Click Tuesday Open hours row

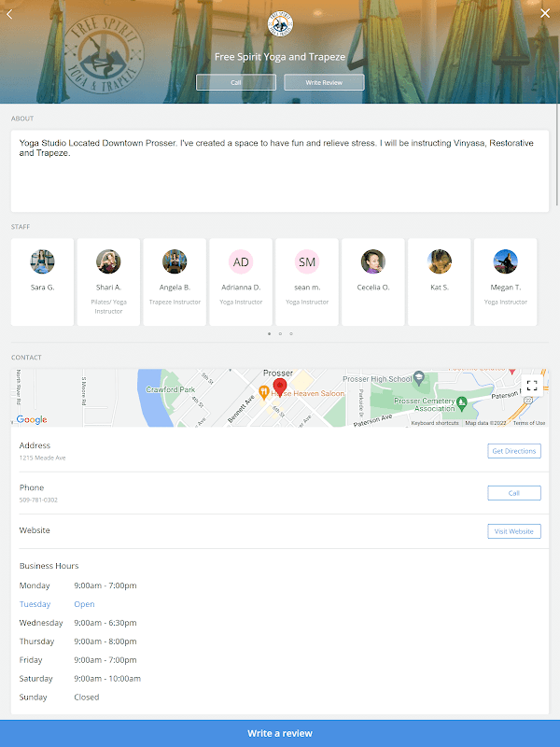tap(57, 604)
